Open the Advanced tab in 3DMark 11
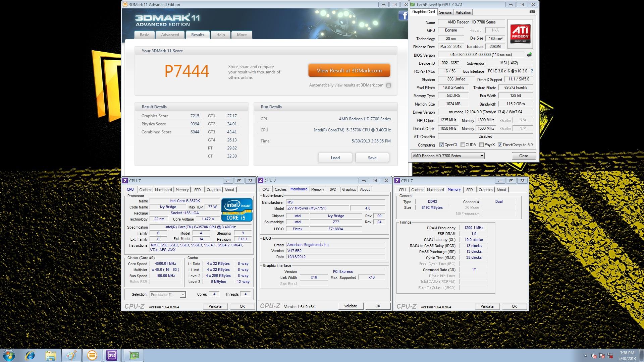The image size is (644, 362). point(170,35)
